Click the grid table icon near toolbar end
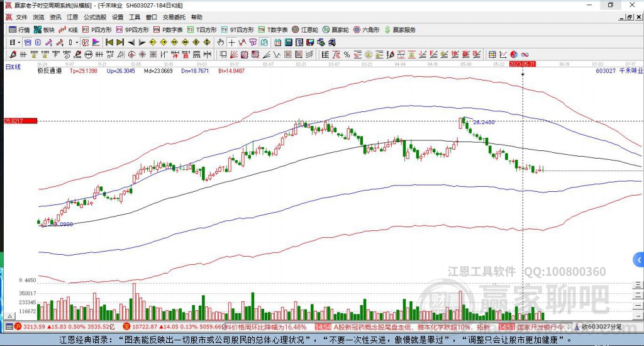This screenshot has width=644, height=346. (x=492, y=54)
